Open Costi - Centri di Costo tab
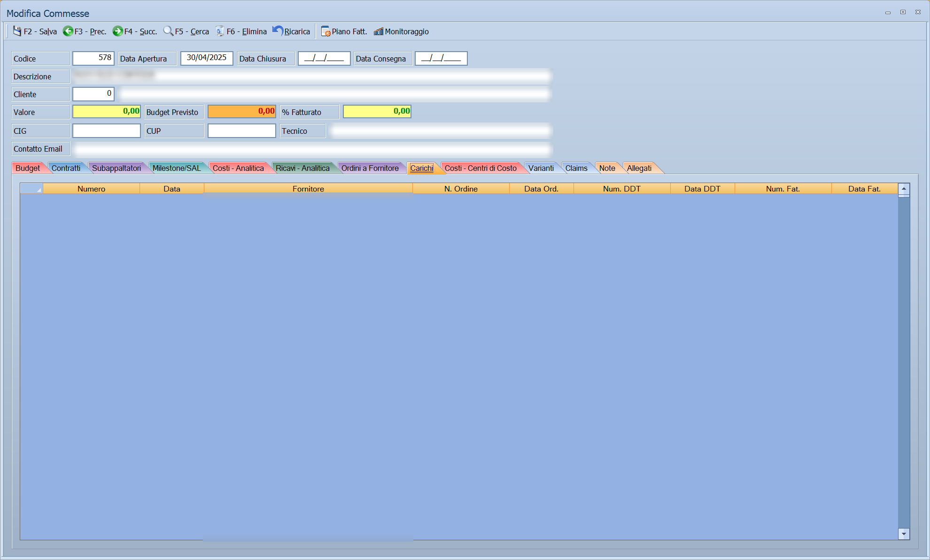The width and height of the screenshot is (930, 560). click(x=480, y=168)
